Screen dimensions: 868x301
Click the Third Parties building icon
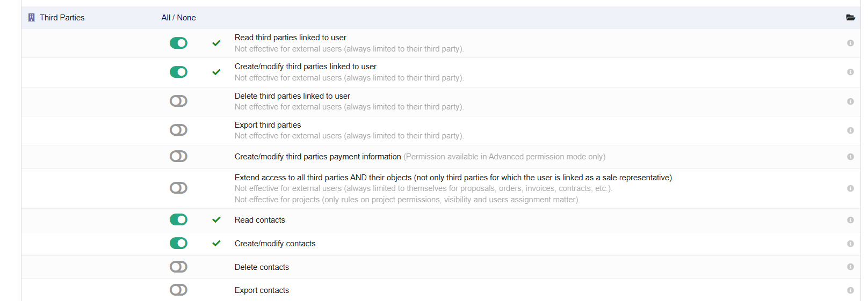tap(31, 18)
